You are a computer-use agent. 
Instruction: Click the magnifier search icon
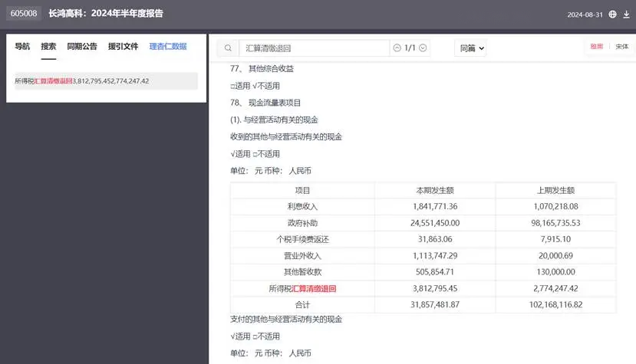tap(228, 48)
